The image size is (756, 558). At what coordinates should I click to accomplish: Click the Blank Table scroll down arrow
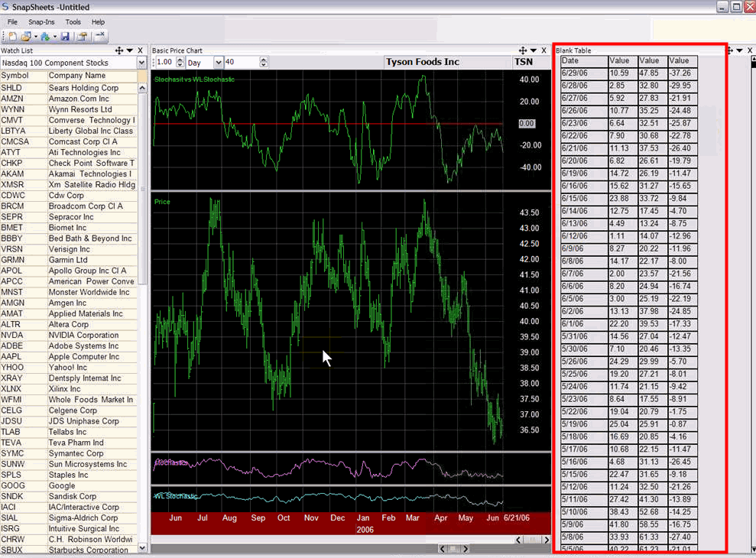(x=754, y=550)
